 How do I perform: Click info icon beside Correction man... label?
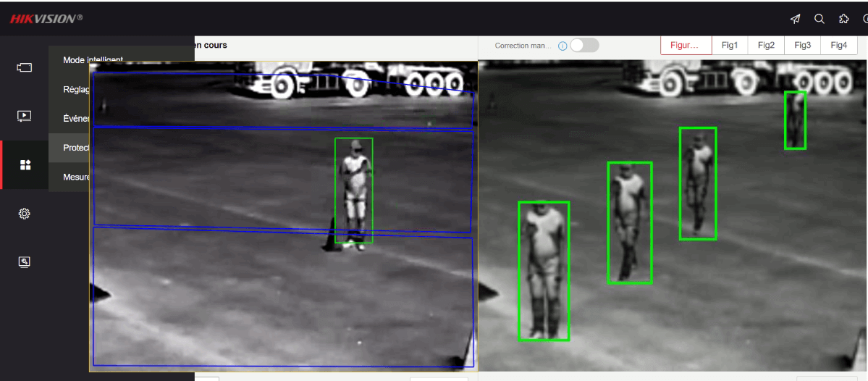coord(562,46)
